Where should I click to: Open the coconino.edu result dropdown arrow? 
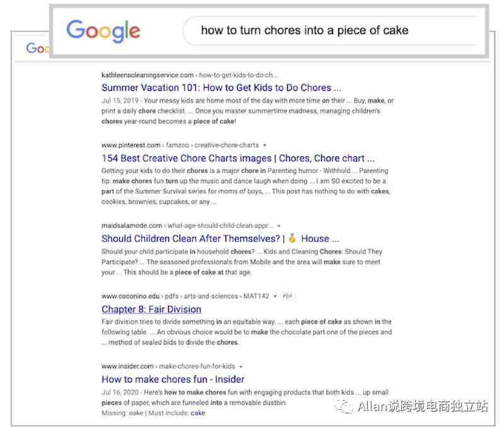[275, 296]
